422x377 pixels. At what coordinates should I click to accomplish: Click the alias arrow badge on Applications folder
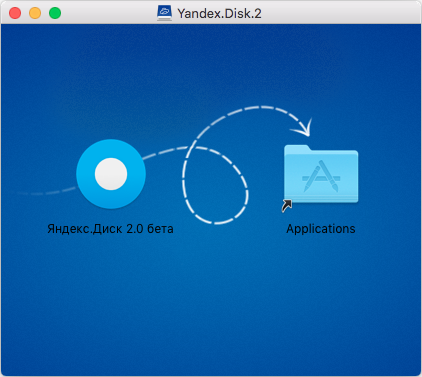pyautogui.click(x=287, y=206)
